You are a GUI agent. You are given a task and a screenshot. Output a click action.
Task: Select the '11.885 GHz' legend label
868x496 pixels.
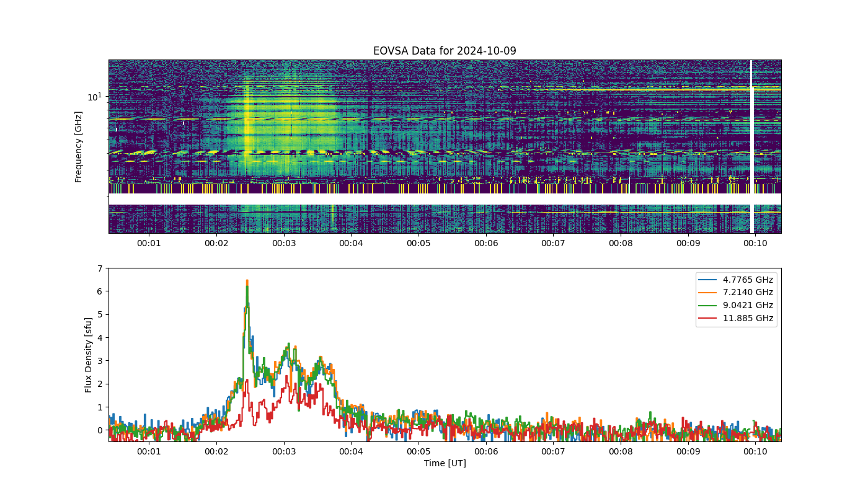click(748, 318)
